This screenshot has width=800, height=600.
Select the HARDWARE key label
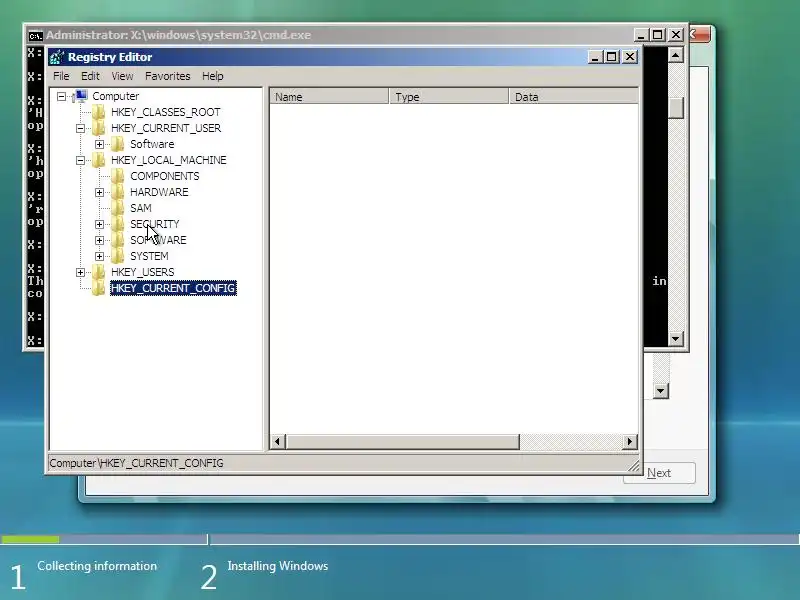[x=159, y=192]
